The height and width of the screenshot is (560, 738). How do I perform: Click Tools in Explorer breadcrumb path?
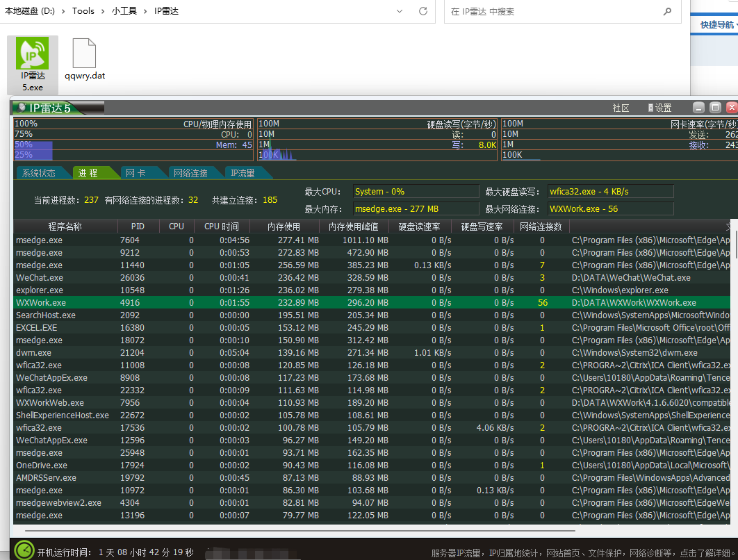pyautogui.click(x=83, y=11)
